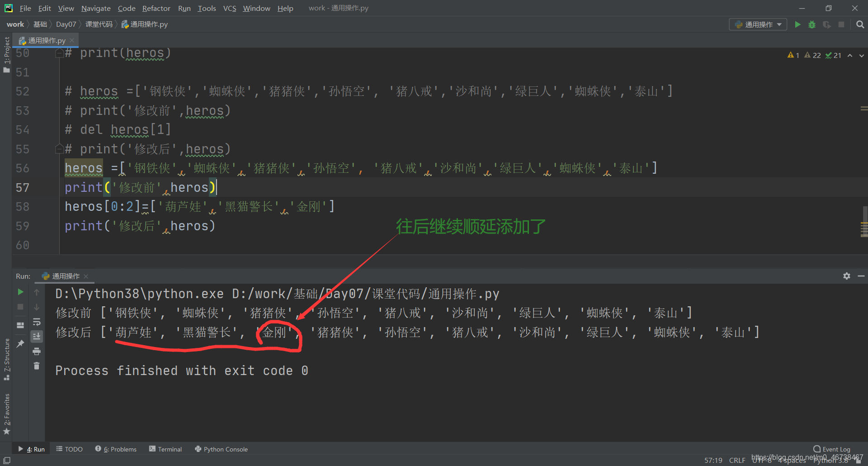The image size is (868, 466).
Task: Stop the process from the top toolbar
Action: tap(841, 24)
